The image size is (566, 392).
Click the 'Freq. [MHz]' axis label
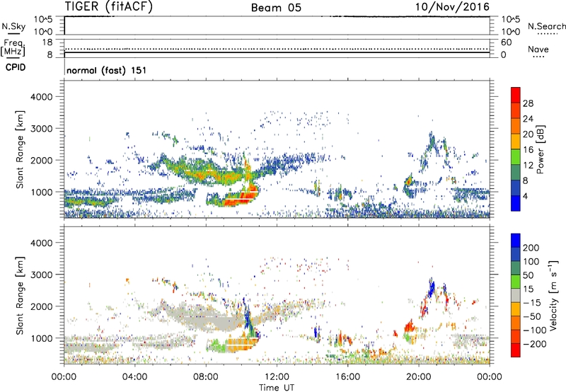13,48
